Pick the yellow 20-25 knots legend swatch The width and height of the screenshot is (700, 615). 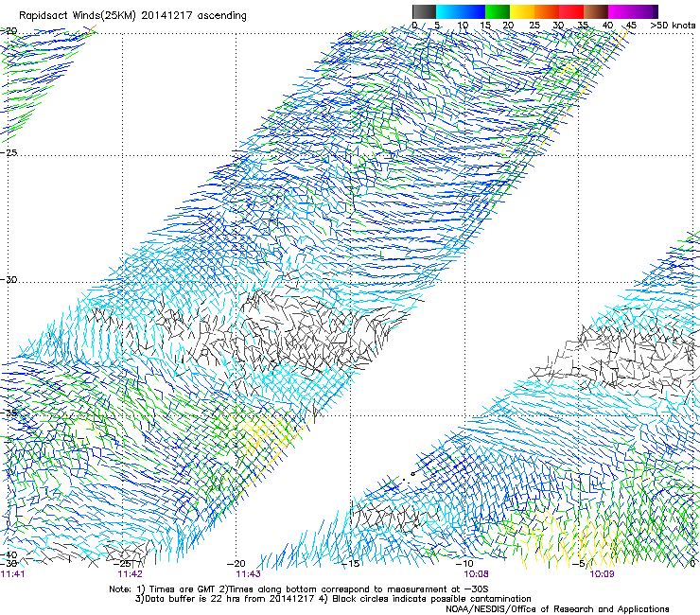(x=522, y=11)
